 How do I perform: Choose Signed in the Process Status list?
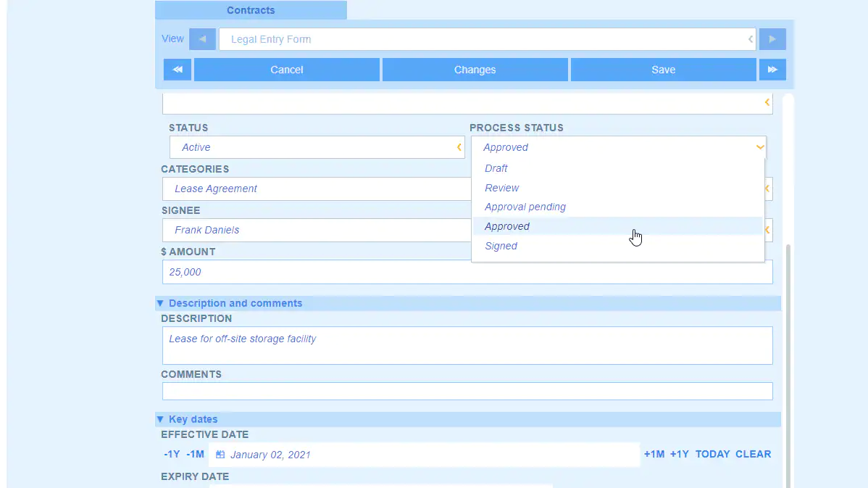pyautogui.click(x=501, y=246)
